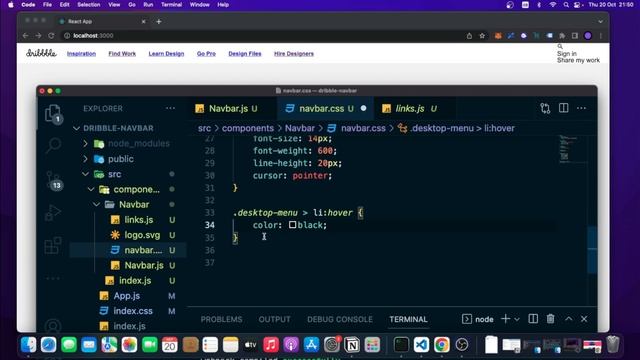This screenshot has height=360, width=640.
Task: Open Notion from the Dock
Action: [352, 345]
